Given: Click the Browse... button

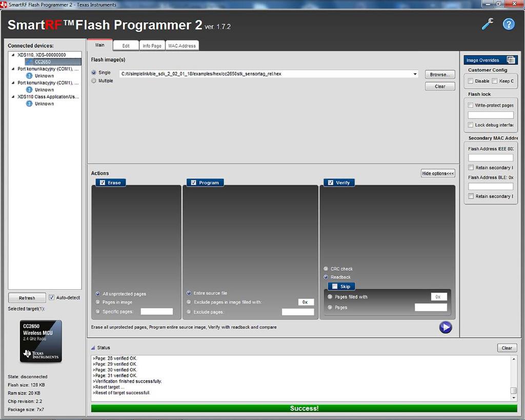Looking at the screenshot, I should (440, 74).
